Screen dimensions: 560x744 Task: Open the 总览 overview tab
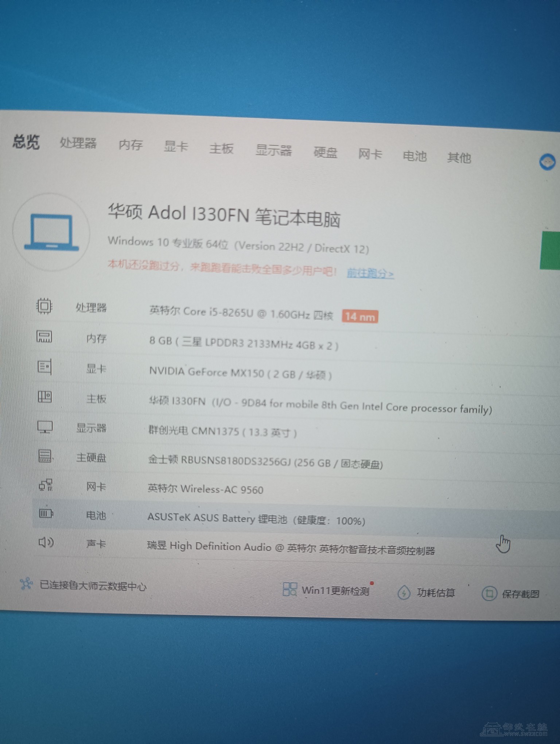coord(26,142)
